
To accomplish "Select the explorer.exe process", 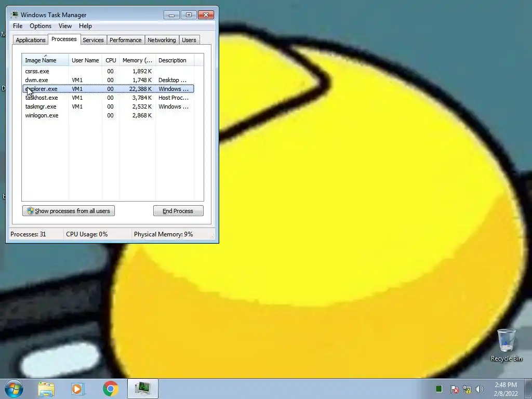I will 108,89.
